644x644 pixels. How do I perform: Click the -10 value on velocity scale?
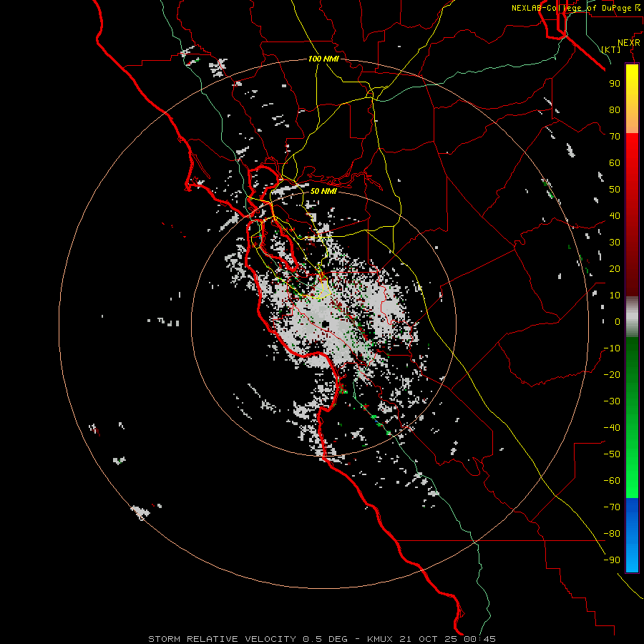pyautogui.click(x=612, y=348)
